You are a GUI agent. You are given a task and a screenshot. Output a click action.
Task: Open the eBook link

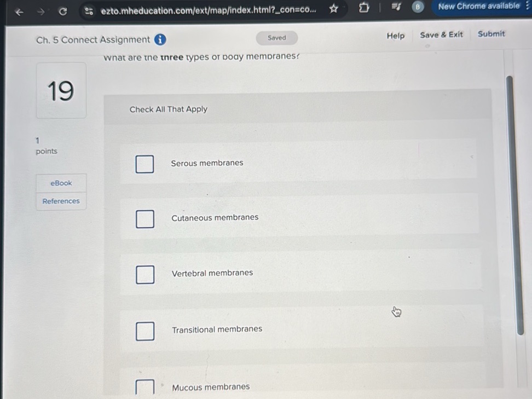coord(61,183)
